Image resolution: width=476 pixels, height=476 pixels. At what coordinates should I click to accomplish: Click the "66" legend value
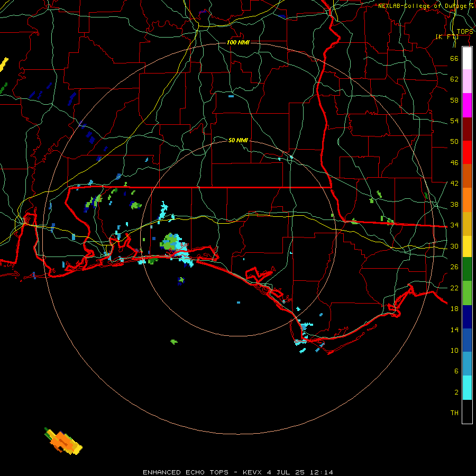pyautogui.click(x=454, y=58)
